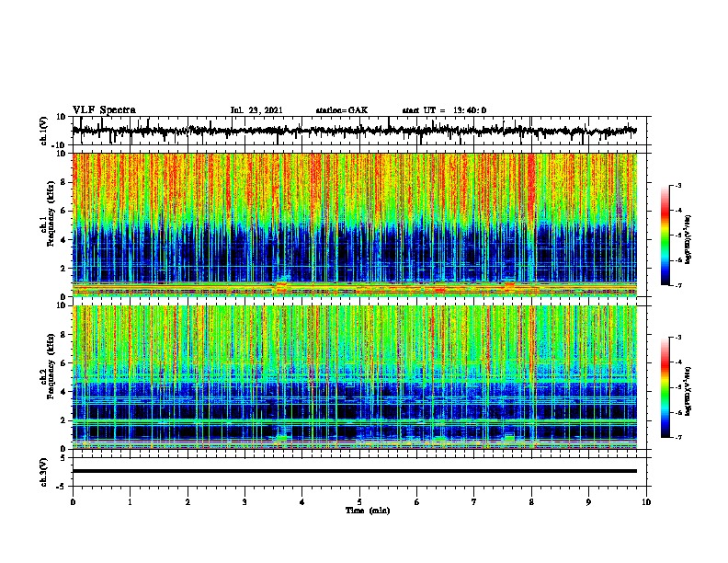This screenshot has width=728, height=563.
Task: Click the date "Jul. 23, 2021" in the header
Action: [x=256, y=110]
